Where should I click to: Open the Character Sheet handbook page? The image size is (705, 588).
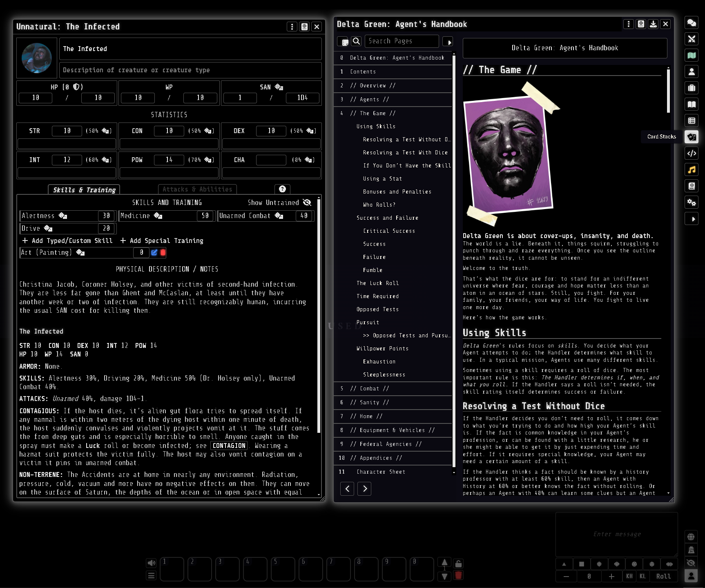(393, 472)
